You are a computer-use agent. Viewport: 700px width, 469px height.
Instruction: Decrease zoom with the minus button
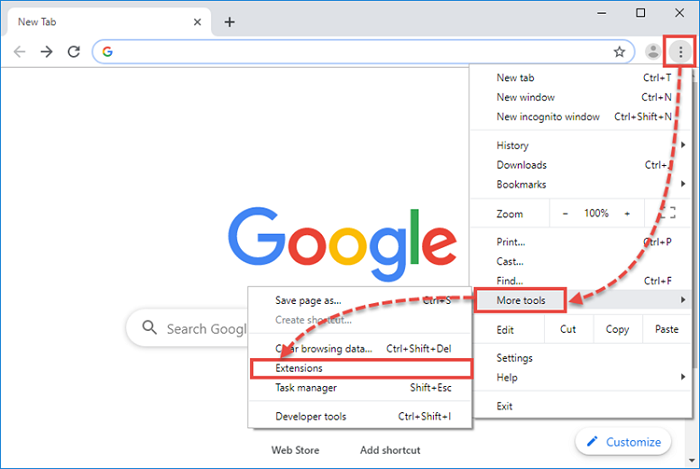tap(565, 214)
